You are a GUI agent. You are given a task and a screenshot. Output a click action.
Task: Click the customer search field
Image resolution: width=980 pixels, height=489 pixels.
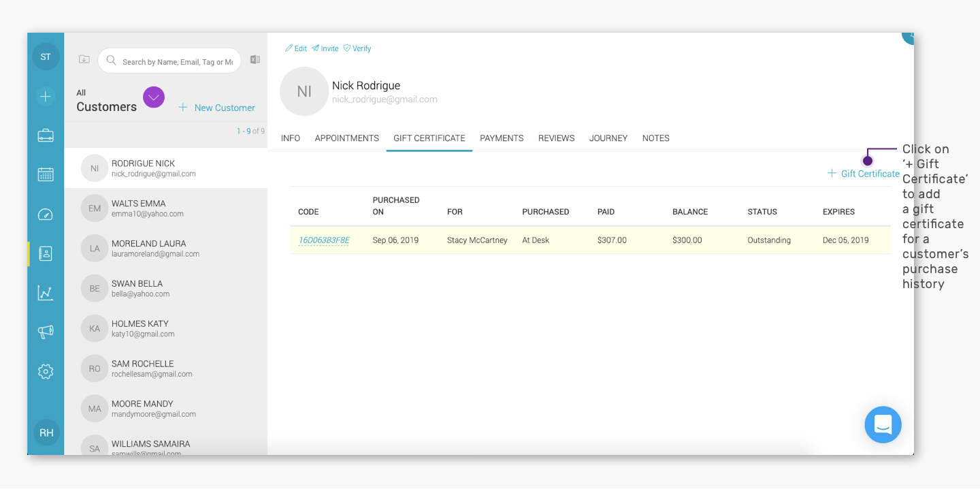pos(169,61)
